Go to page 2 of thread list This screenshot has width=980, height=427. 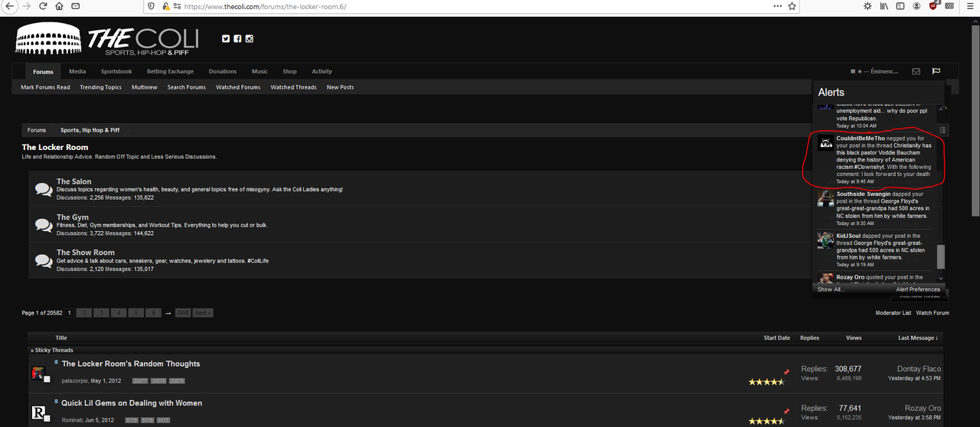[x=85, y=313]
